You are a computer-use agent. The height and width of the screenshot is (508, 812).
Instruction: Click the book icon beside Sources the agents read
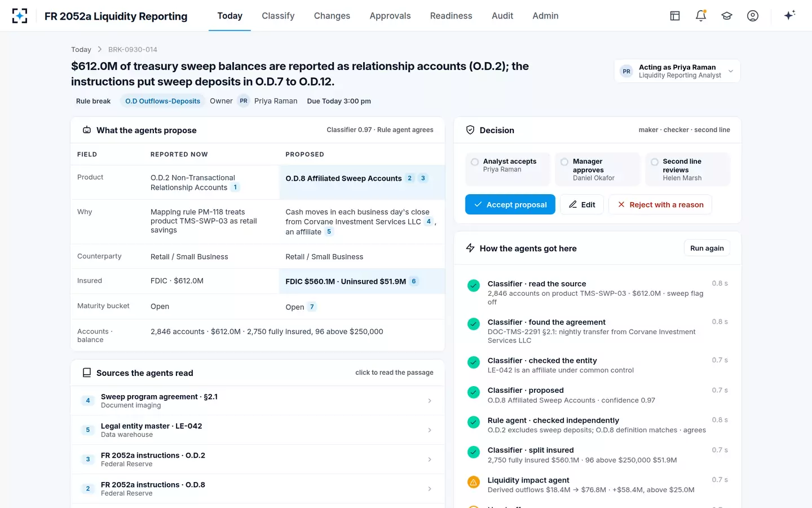[x=87, y=373]
